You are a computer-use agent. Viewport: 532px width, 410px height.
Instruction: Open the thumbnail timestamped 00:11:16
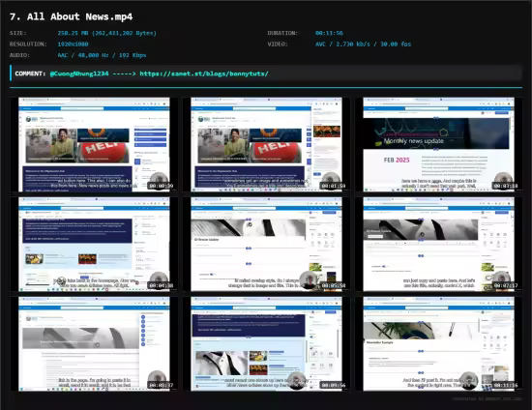(439, 344)
